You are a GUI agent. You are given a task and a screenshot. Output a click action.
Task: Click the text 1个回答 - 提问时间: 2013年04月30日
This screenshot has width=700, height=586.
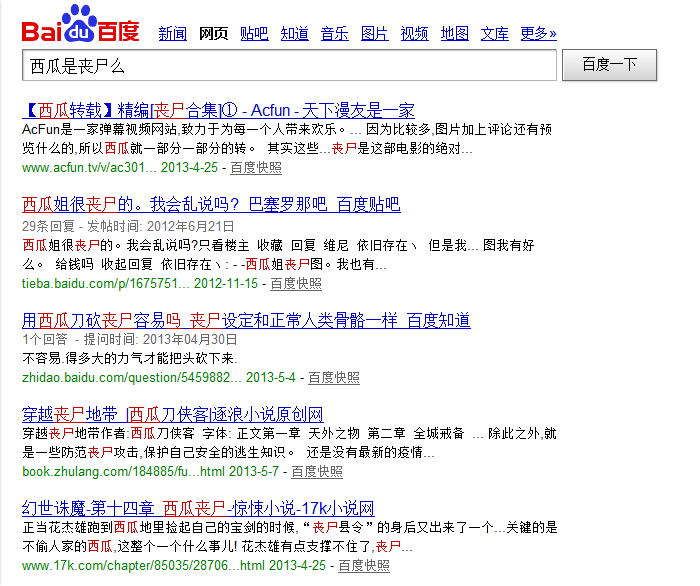click(x=129, y=340)
